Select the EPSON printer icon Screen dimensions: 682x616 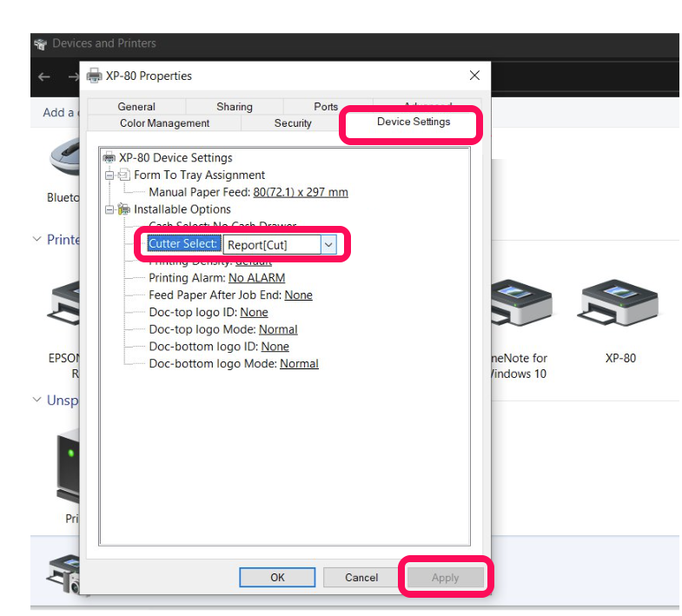[65, 304]
